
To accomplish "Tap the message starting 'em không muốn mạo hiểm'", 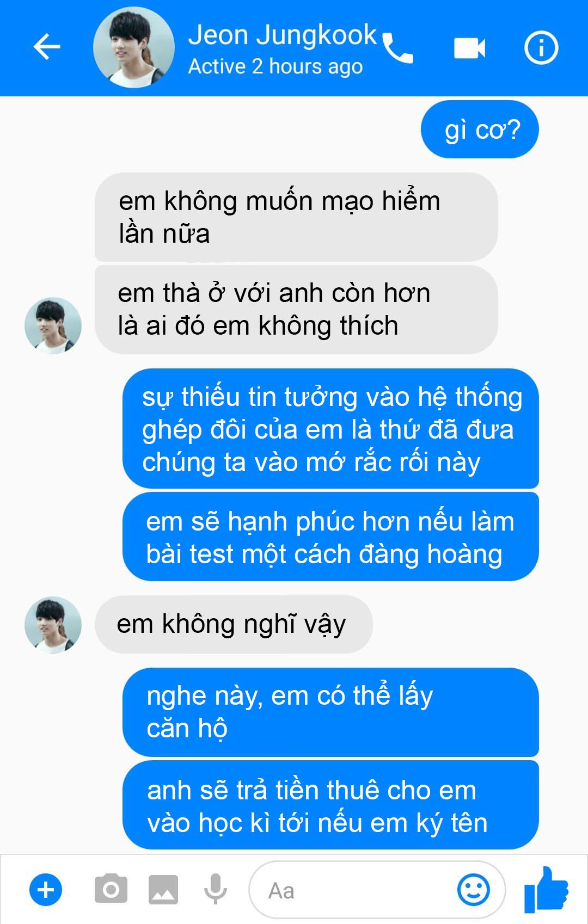I will [x=296, y=217].
